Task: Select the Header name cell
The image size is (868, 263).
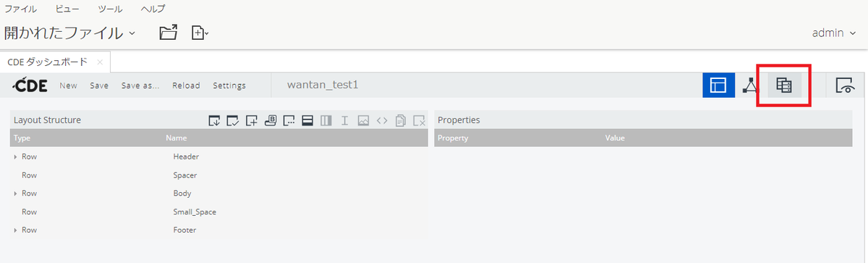Action: [x=186, y=156]
